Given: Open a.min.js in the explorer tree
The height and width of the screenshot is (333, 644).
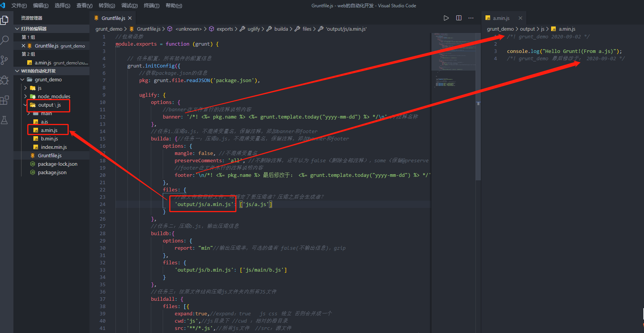Looking at the screenshot, I should coord(51,130).
